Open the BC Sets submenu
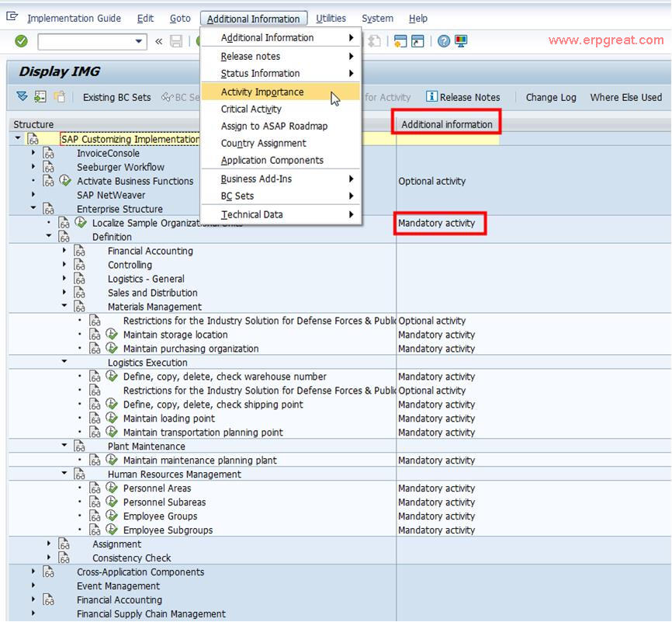The height and width of the screenshot is (622, 672). click(x=280, y=196)
